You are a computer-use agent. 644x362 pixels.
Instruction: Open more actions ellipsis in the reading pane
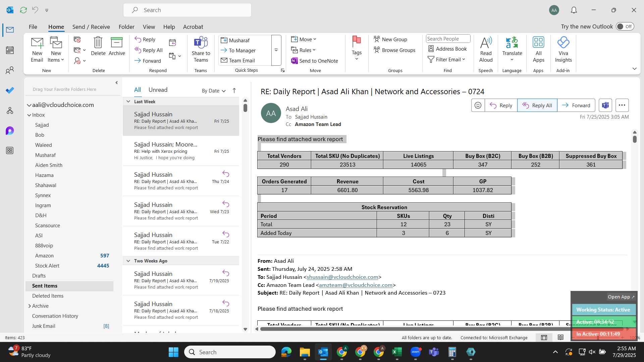[x=622, y=105]
